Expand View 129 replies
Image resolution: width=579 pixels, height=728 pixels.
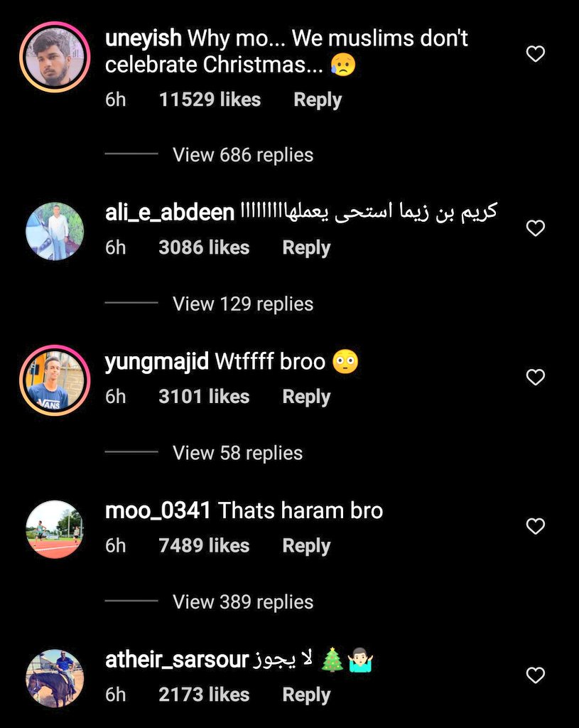243,304
